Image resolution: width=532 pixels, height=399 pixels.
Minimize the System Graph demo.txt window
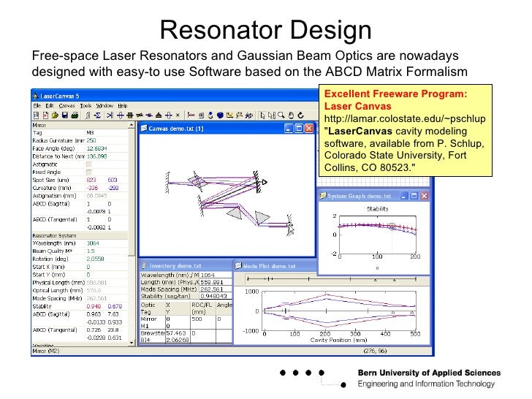(x=403, y=196)
